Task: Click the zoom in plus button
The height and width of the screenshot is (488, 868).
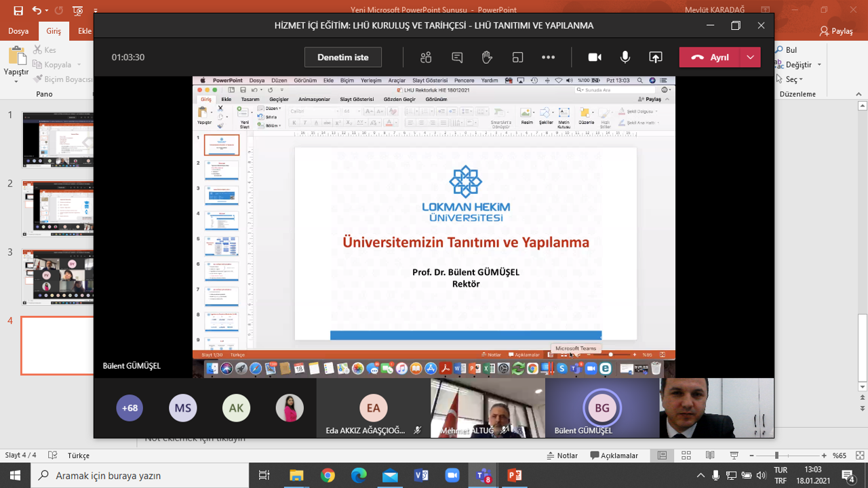Action: 823,455
